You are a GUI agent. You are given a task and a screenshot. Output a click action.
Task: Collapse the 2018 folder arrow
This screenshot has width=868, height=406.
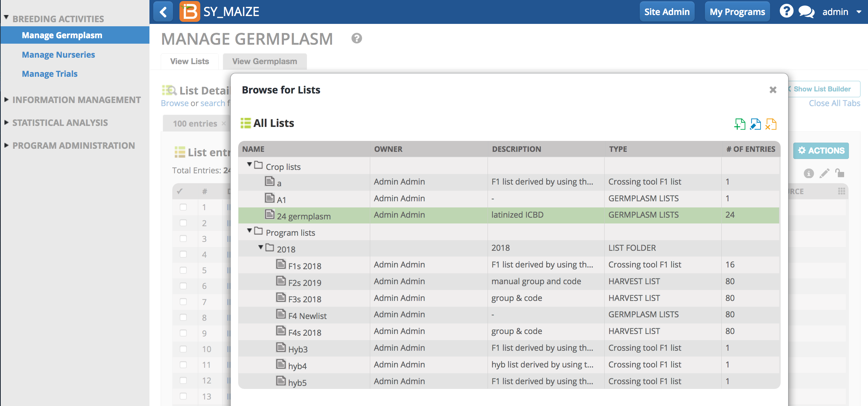pyautogui.click(x=261, y=247)
